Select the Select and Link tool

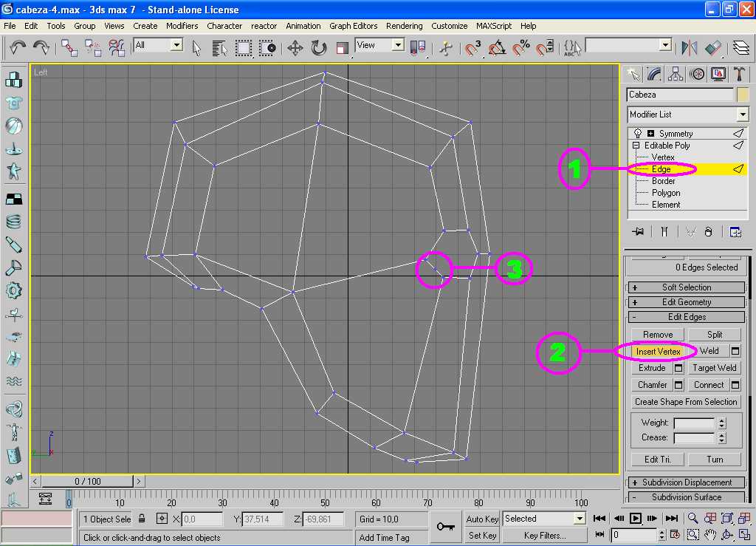(69, 48)
